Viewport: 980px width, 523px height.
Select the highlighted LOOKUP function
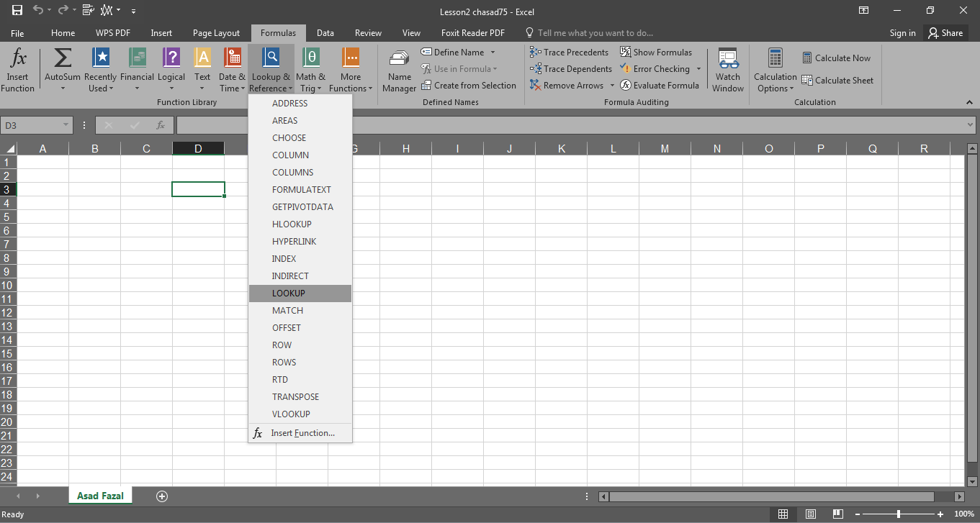point(300,294)
